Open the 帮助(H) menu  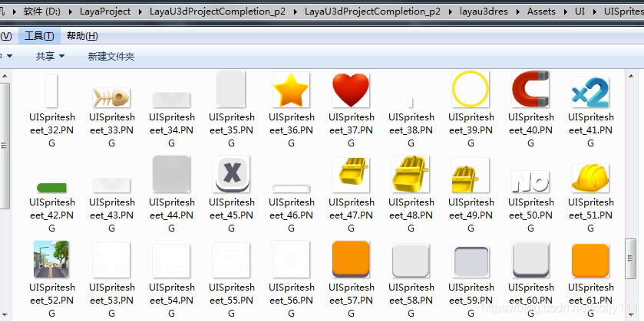point(82,36)
